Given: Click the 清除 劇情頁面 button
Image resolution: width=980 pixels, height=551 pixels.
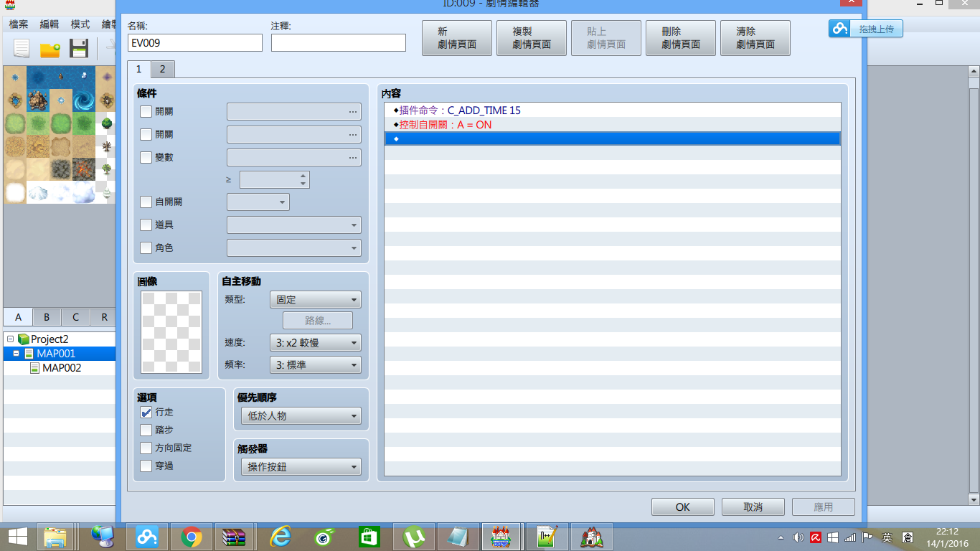Looking at the screenshot, I should pyautogui.click(x=755, y=38).
